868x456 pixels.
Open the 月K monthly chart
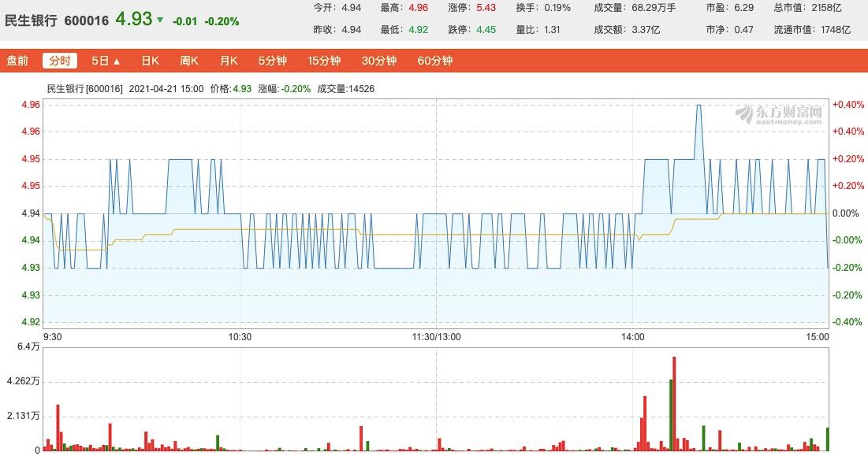[229, 61]
